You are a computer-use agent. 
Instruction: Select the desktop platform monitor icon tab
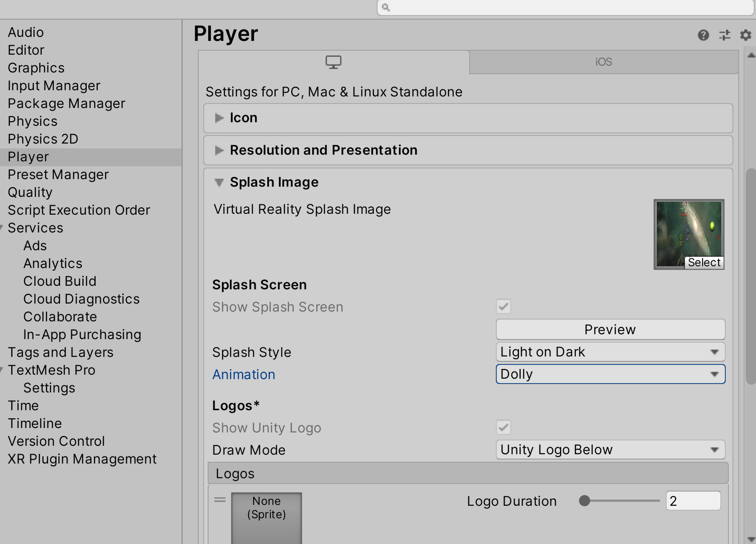334,62
